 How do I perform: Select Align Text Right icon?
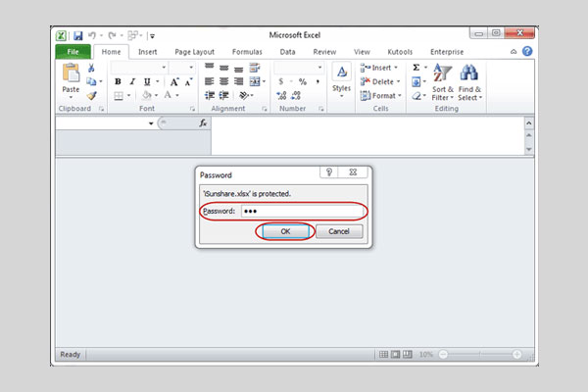pyautogui.click(x=238, y=81)
